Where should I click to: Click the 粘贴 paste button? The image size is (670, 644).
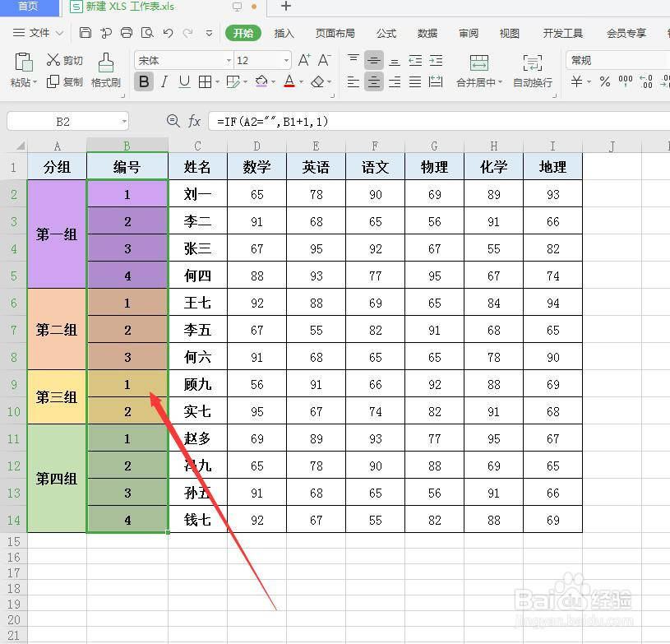click(x=23, y=70)
